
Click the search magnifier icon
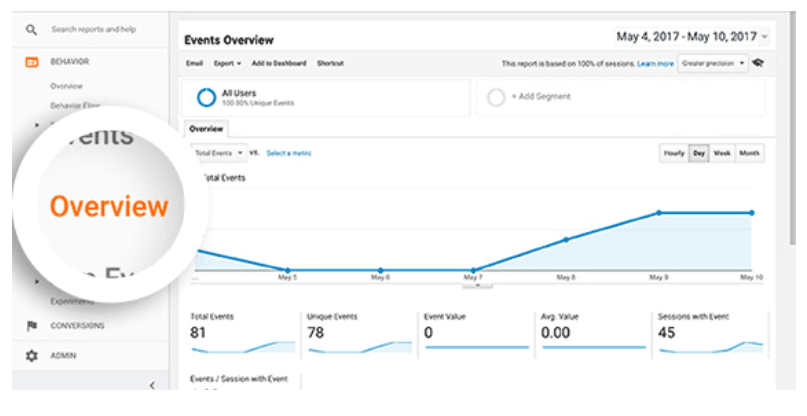pyautogui.click(x=31, y=30)
